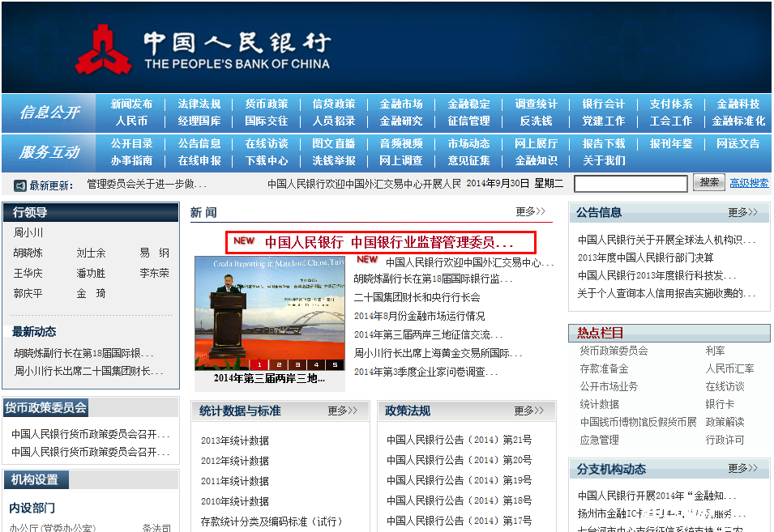Open the 利率 hot topic link
774x532 pixels.
pyautogui.click(x=716, y=351)
